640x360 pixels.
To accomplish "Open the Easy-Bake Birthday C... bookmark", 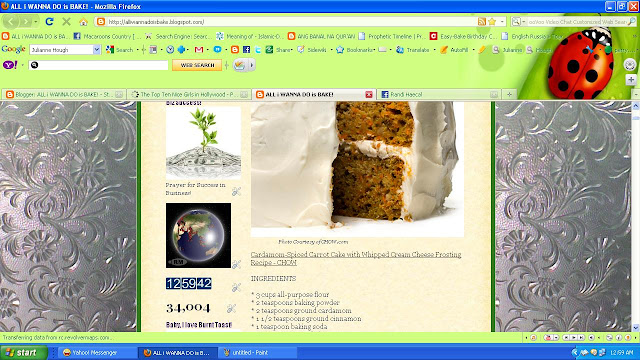I will [464, 36].
